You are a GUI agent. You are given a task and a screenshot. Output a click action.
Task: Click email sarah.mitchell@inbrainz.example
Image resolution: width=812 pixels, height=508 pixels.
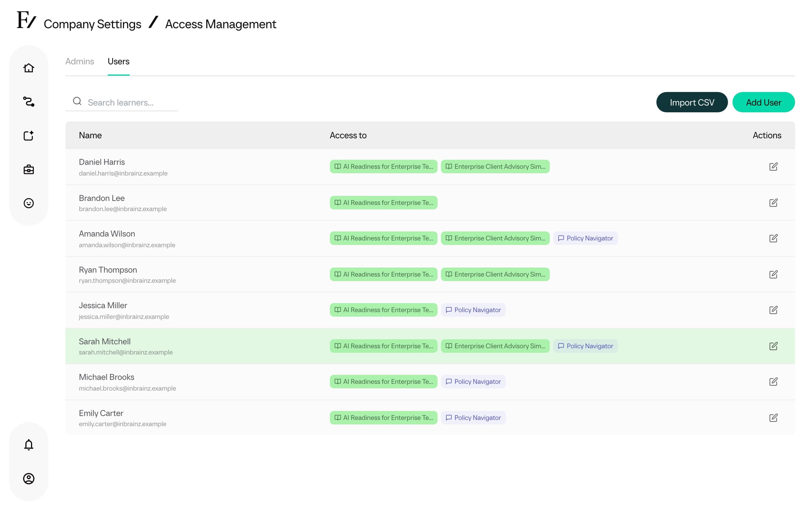(126, 352)
